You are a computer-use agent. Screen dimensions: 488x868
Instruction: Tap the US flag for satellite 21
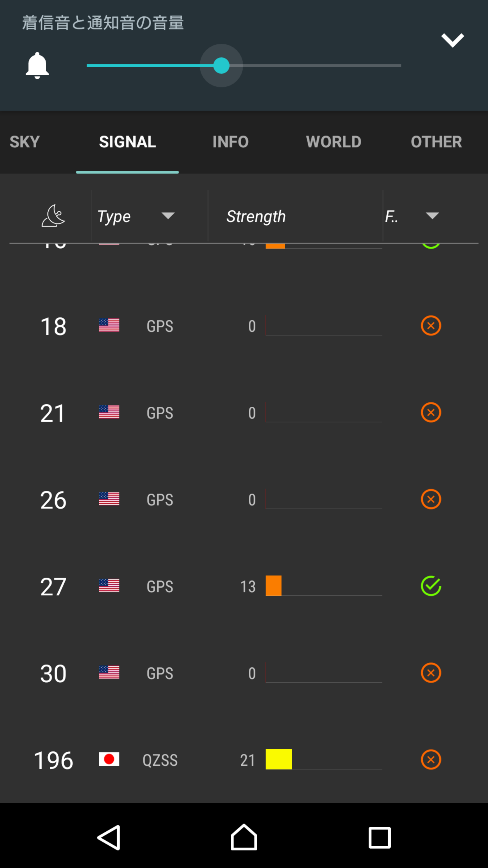tap(109, 413)
